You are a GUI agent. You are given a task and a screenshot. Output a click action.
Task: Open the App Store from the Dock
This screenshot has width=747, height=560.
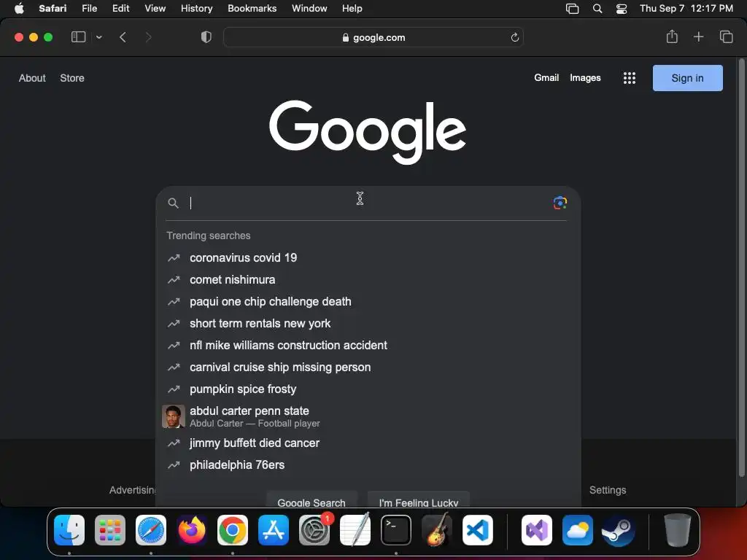[274, 530]
